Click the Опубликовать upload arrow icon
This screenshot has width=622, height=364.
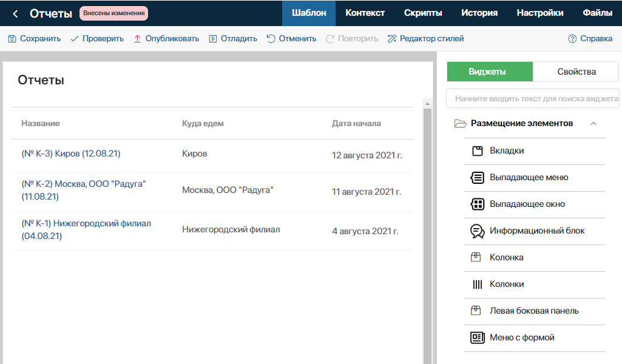[137, 39]
